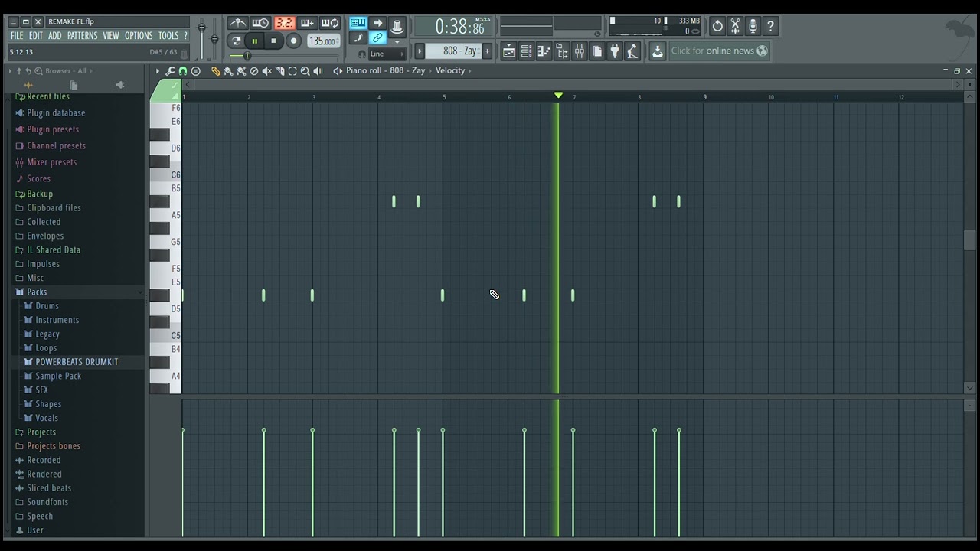Toggle typing keyboard to piano
Viewport: 980px width, 551px height.
(358, 22)
